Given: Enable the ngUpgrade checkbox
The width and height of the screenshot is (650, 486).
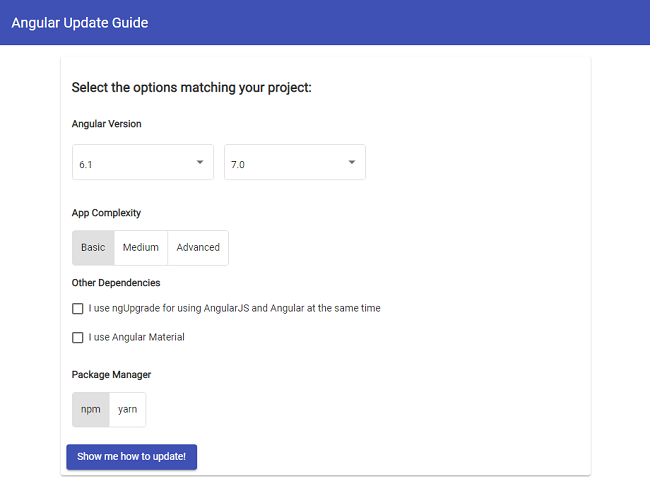Looking at the screenshot, I should pos(78,309).
